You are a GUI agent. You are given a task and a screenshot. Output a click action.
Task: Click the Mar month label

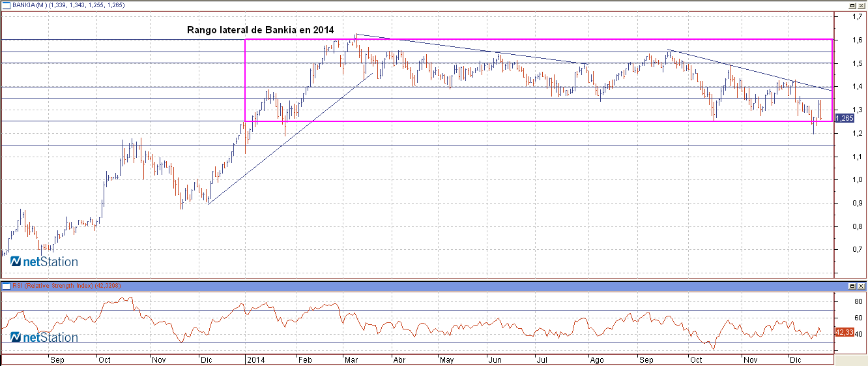(352, 359)
